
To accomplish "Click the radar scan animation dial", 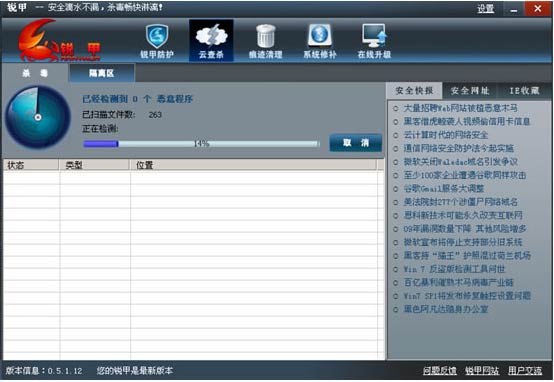I will 38,117.
